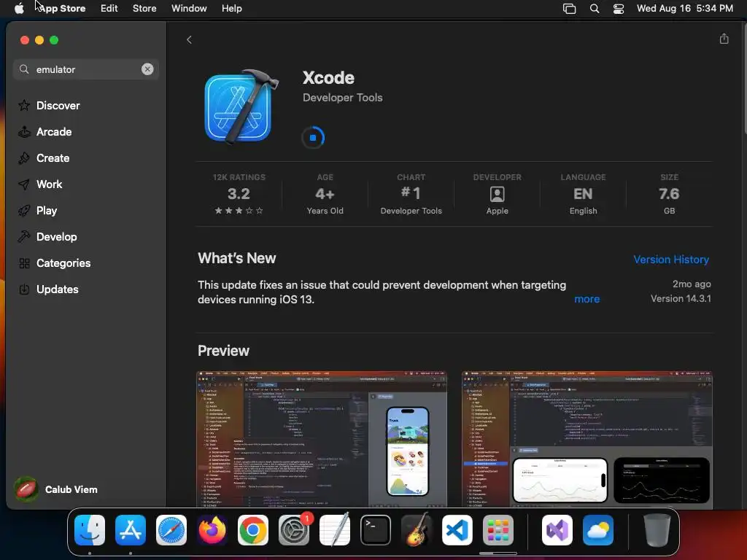Show available Updates
Viewport: 747px width, 560px height.
(x=57, y=289)
